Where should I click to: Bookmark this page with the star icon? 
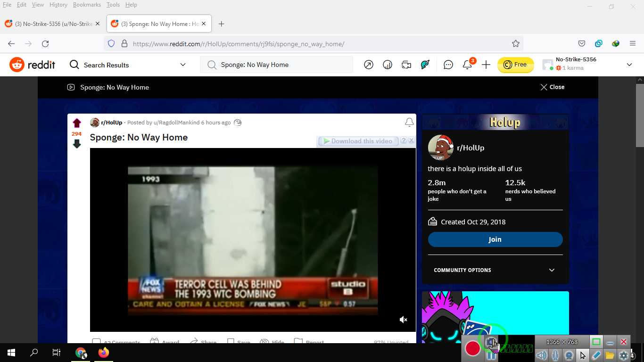click(x=516, y=44)
